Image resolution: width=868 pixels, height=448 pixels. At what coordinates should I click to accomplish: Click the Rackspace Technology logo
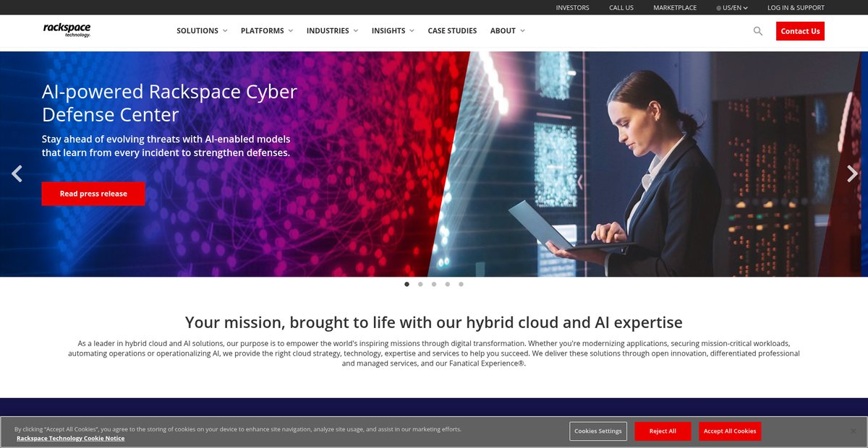pos(67,30)
